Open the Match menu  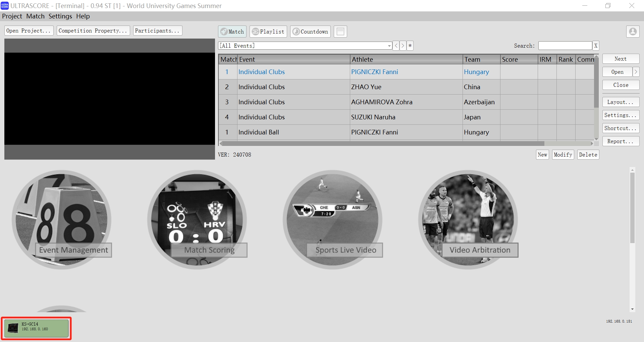click(x=35, y=16)
